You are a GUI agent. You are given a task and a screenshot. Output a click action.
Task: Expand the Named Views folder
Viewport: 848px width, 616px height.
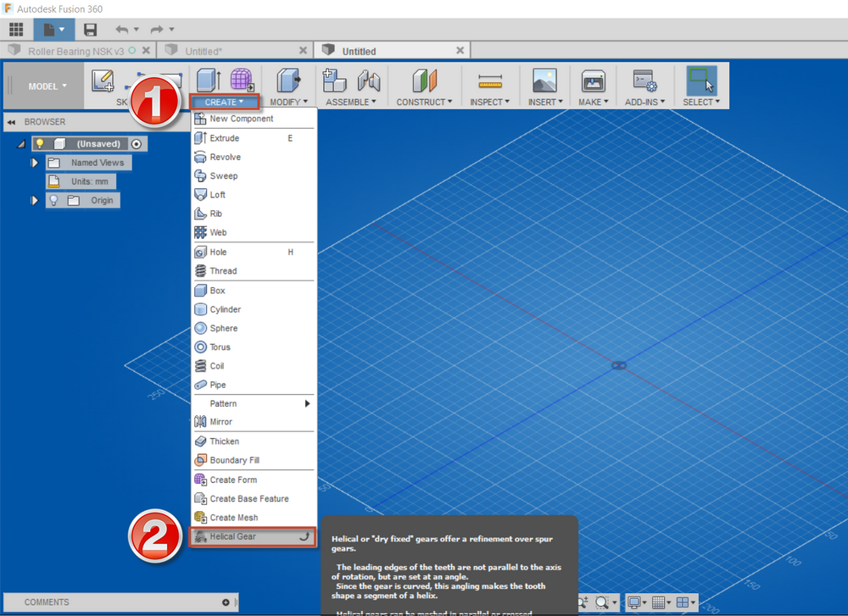tap(34, 162)
